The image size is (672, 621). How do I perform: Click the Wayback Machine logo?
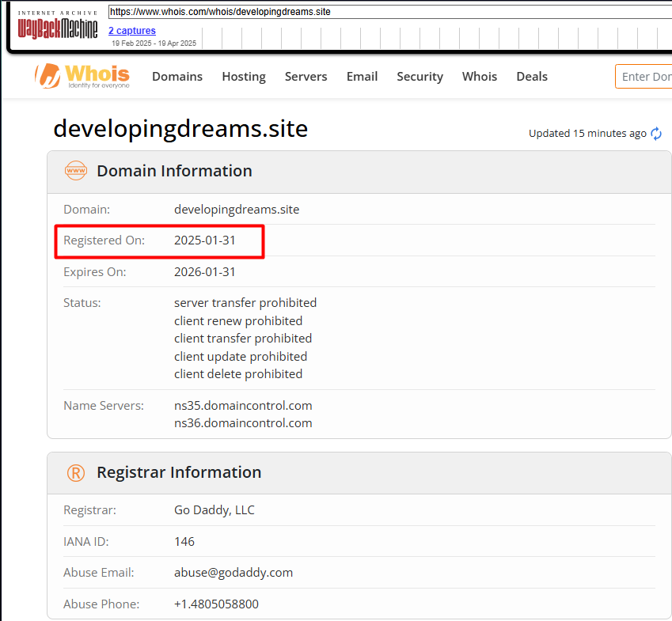(58, 25)
